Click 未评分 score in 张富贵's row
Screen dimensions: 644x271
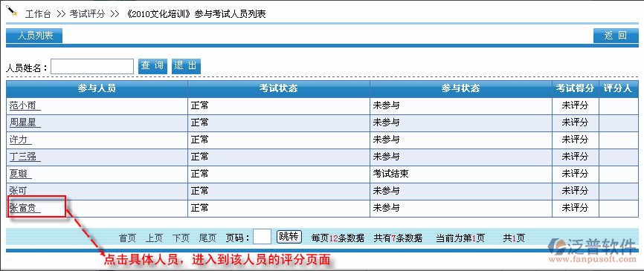coord(575,209)
